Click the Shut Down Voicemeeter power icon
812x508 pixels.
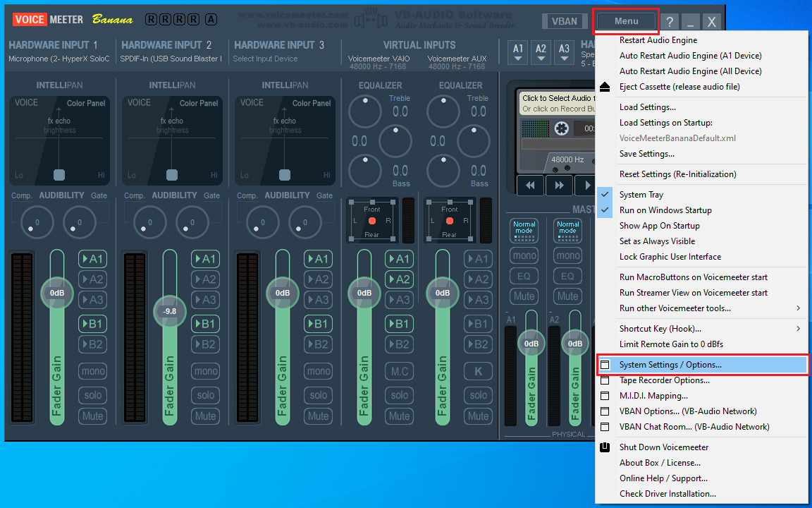pos(604,447)
